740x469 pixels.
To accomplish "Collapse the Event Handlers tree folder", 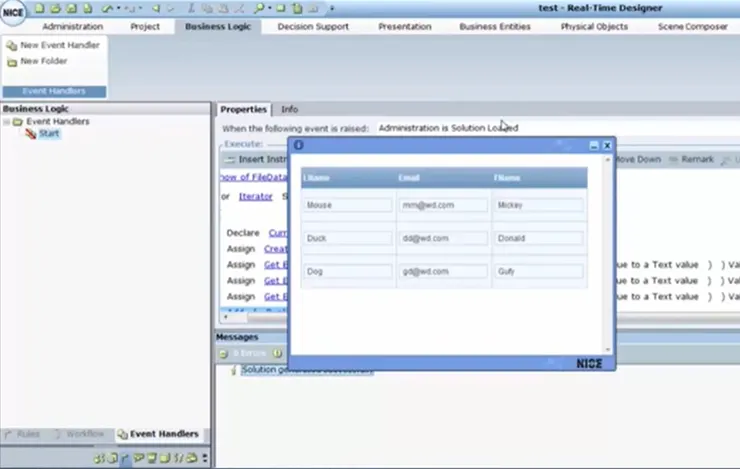I will [x=7, y=122].
